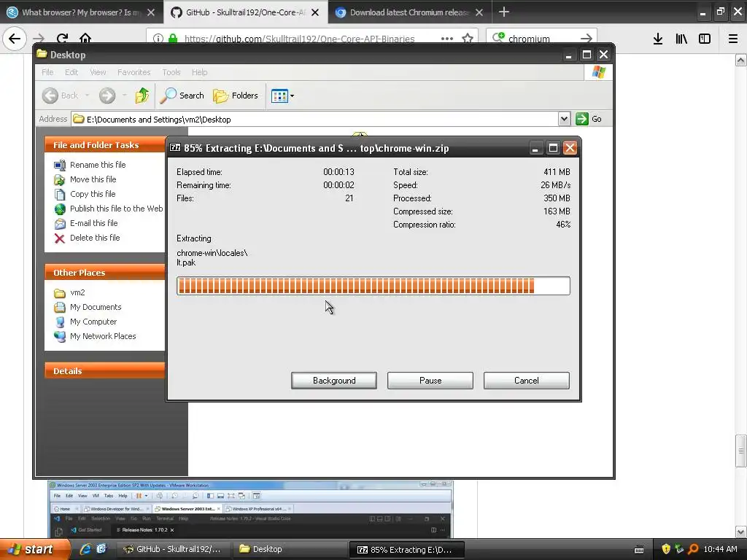Go to the browser home page icon

click(x=85, y=39)
